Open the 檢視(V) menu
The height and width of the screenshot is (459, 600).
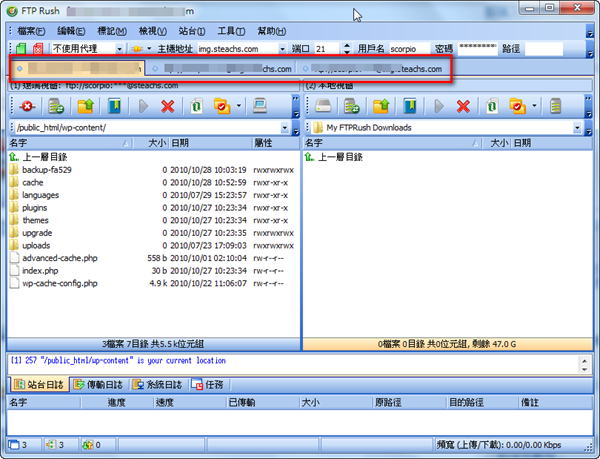(x=153, y=31)
